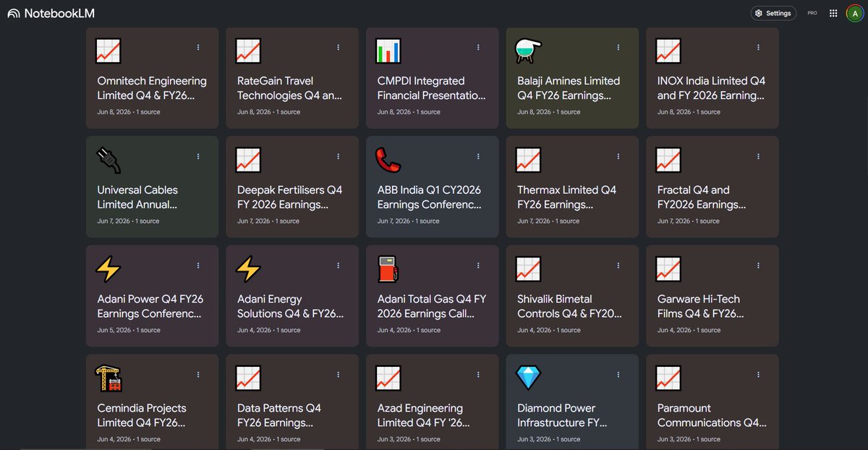
Task: Open CMPDI Integrated Financial Presentation title
Action: coord(432,88)
